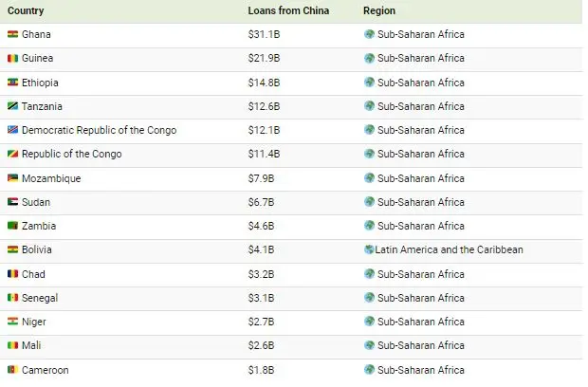Select the Republic of the Congo name

click(71, 155)
